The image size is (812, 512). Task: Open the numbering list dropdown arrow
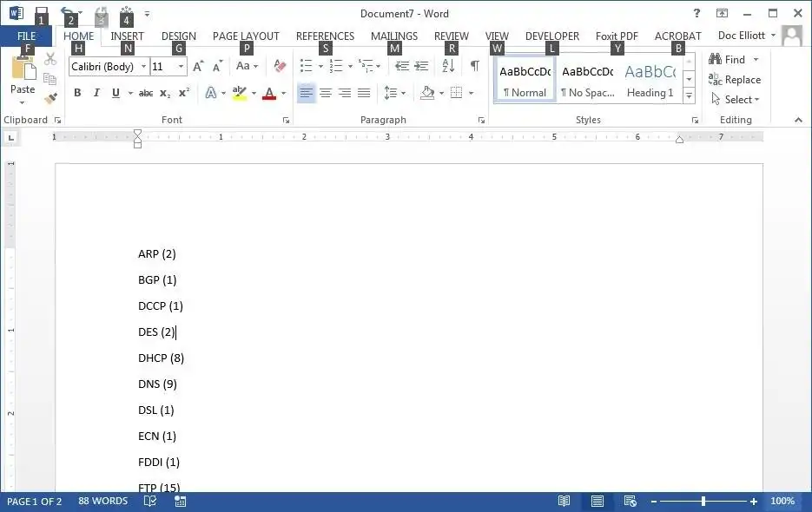350,66
